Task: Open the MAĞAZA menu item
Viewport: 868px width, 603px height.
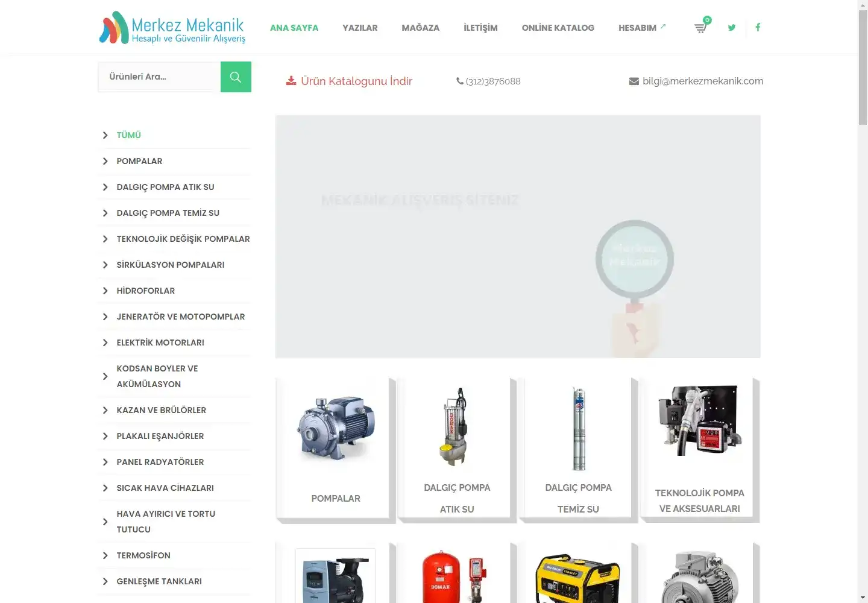Action: tap(421, 28)
